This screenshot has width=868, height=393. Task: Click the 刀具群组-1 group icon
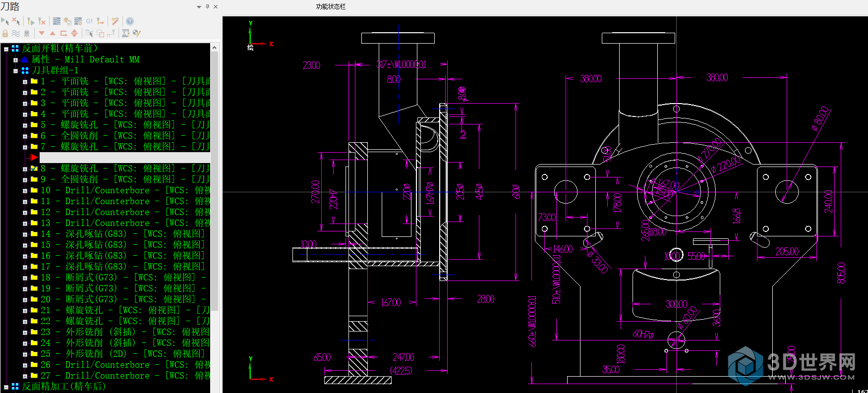[25, 71]
